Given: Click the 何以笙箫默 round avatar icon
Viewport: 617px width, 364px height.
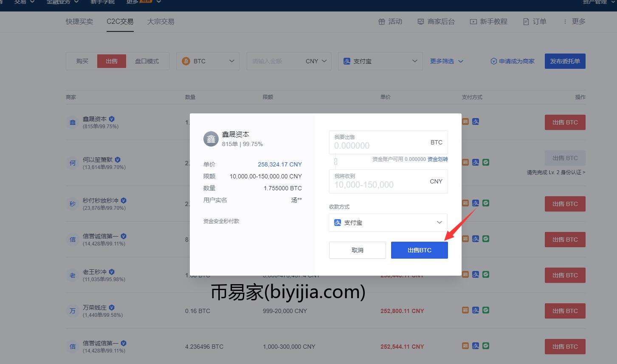Looking at the screenshot, I should tap(73, 163).
